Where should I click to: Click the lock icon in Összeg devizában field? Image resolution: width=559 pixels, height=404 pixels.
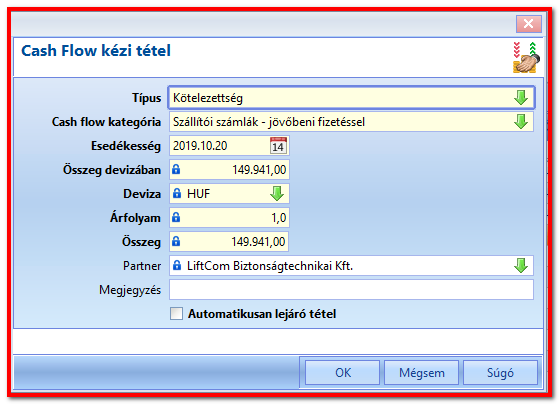[x=176, y=169]
